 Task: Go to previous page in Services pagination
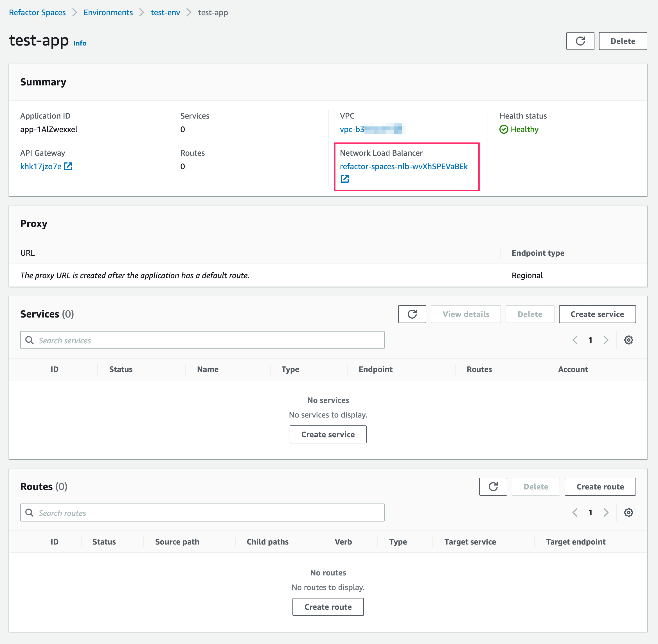pyautogui.click(x=575, y=340)
